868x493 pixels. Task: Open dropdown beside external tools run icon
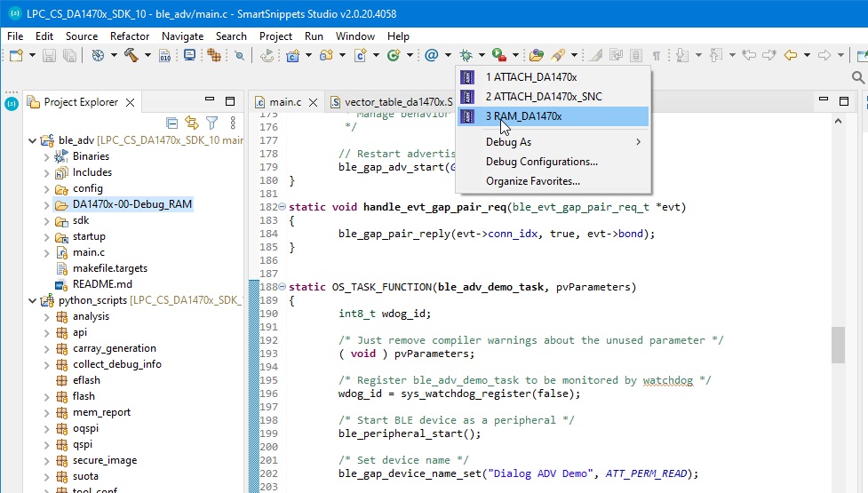[x=515, y=55]
